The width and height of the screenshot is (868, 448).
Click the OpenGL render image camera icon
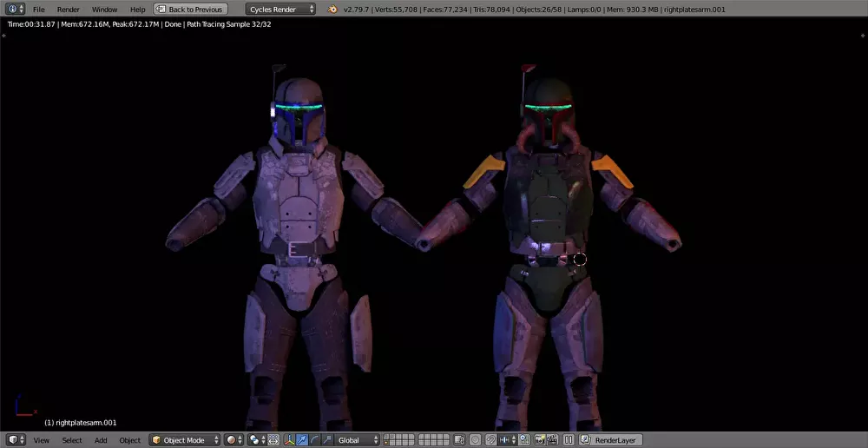pos(540,440)
